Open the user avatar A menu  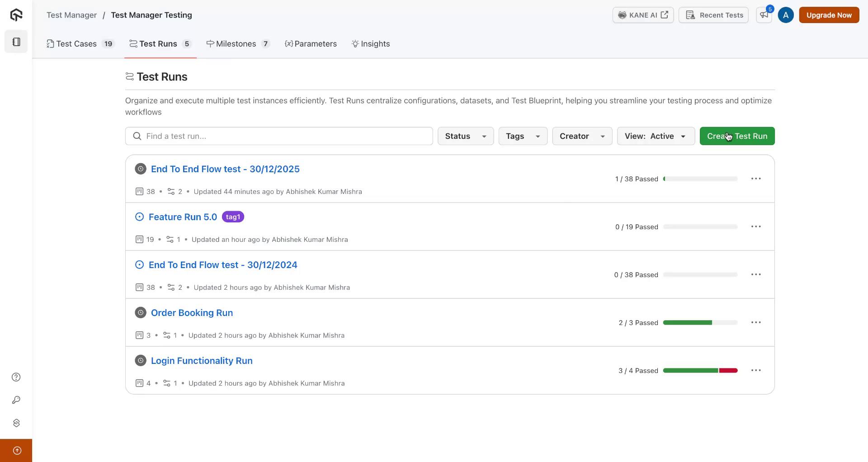point(786,15)
